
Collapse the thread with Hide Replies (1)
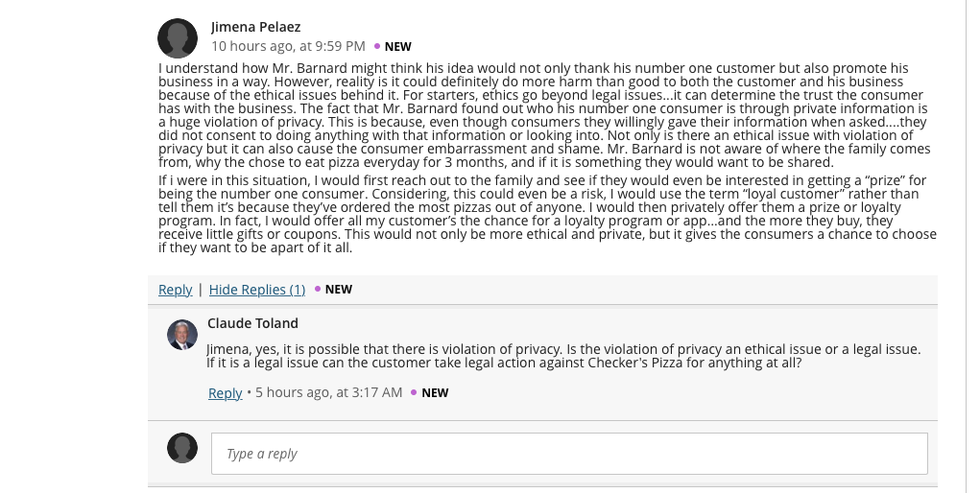click(257, 290)
